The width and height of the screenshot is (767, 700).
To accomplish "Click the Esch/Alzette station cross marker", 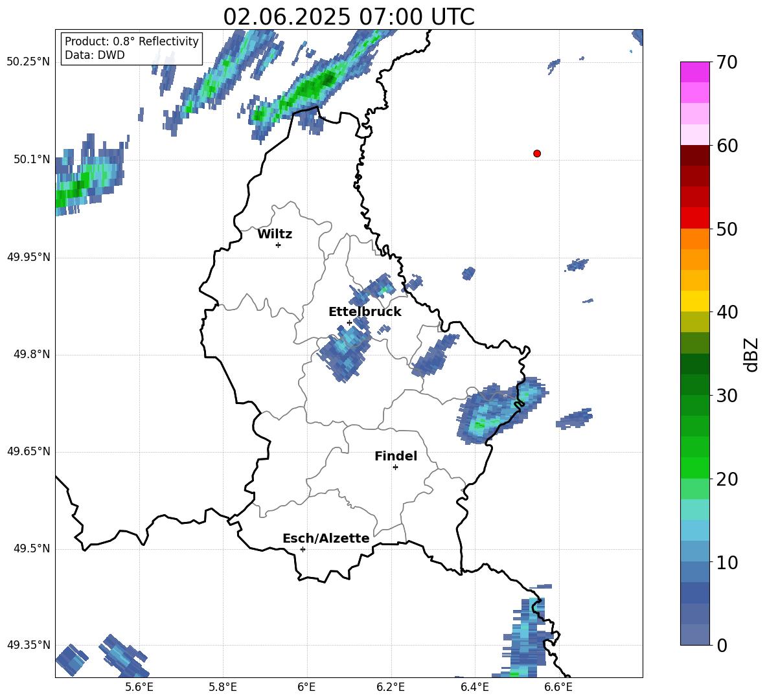I will [x=303, y=549].
